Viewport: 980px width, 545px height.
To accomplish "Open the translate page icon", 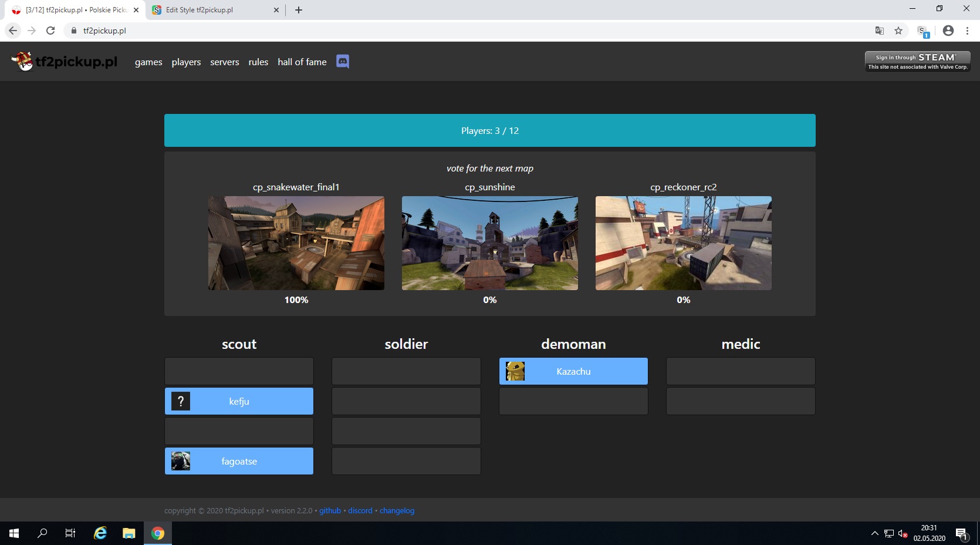I will pyautogui.click(x=880, y=31).
